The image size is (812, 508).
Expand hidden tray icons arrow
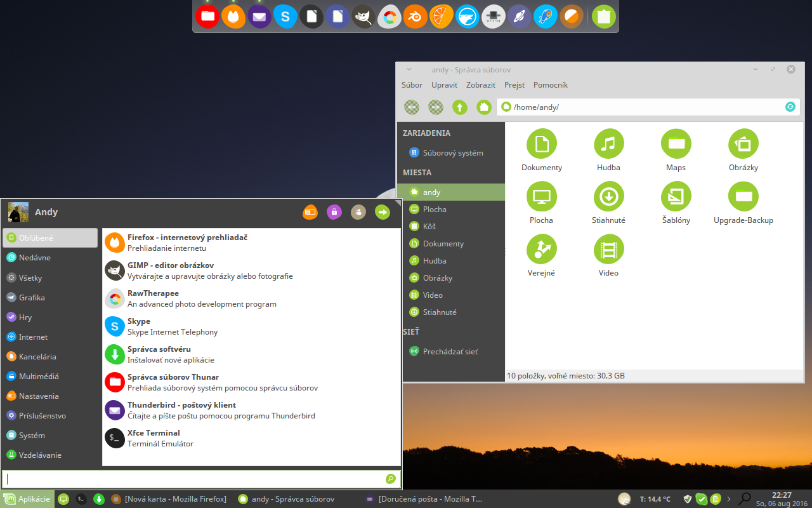coord(728,499)
